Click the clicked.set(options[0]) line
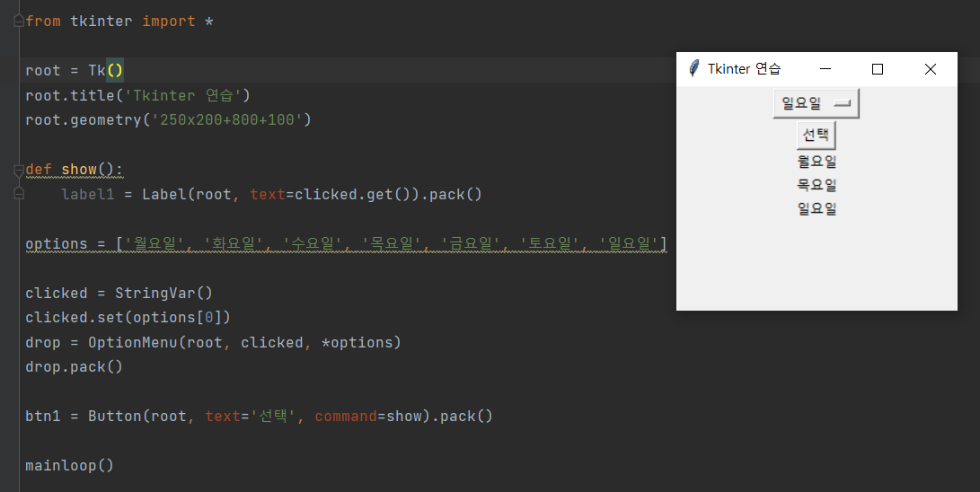The width and height of the screenshot is (980, 492). [x=128, y=318]
